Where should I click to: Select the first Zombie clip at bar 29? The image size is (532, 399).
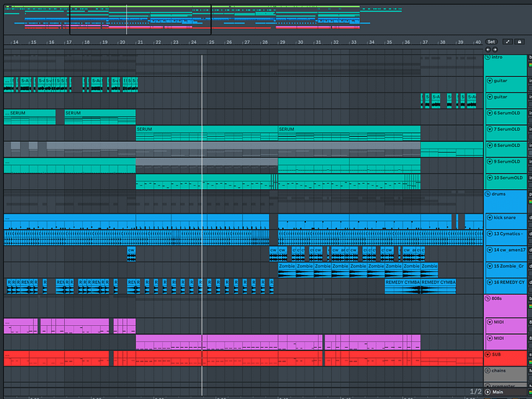coord(287,270)
